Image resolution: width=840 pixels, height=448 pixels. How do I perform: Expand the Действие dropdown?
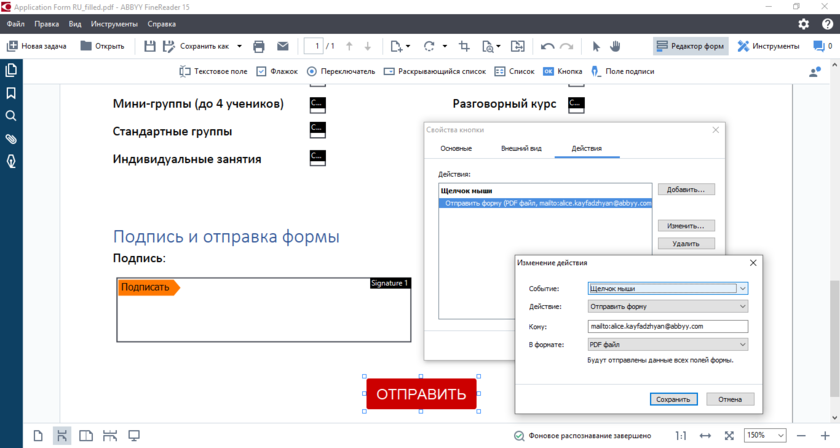tap(743, 307)
